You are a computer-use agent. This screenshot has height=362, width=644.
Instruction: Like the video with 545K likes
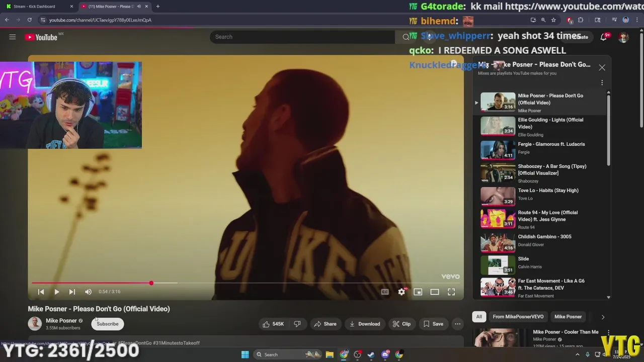coord(273,324)
